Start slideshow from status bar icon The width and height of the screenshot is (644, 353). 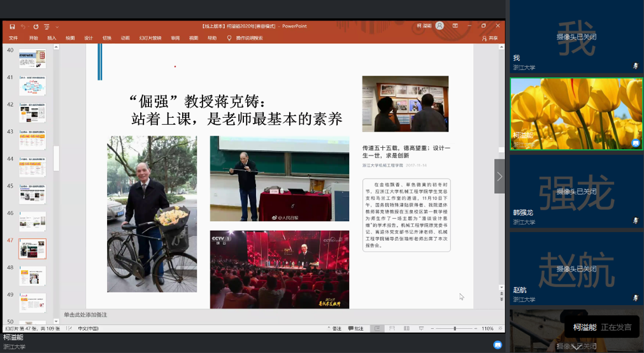click(420, 328)
